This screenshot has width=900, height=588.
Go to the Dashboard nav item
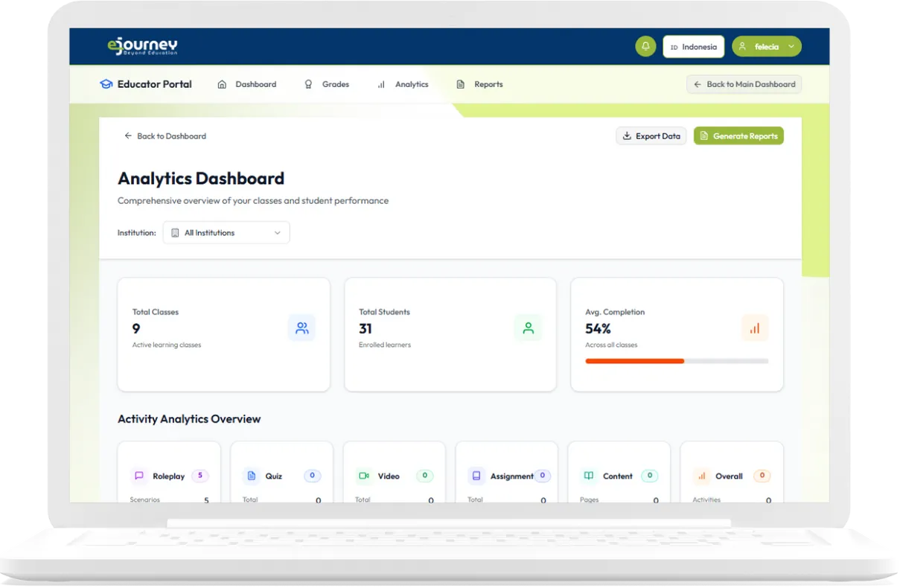247,84
